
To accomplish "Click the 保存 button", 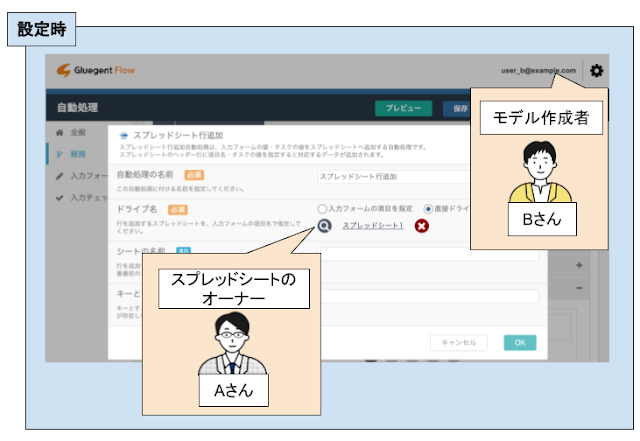I will tap(457, 108).
